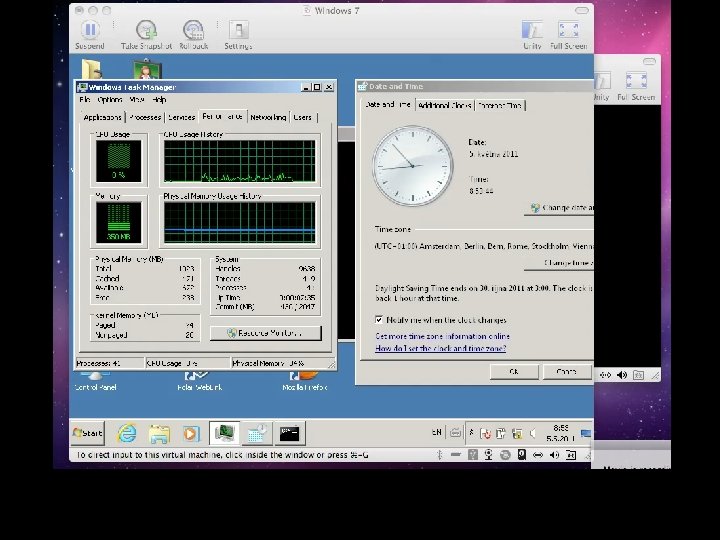This screenshot has width=720, height=540.
Task: Open Windows Explorer folder in taskbar
Action: 159,433
